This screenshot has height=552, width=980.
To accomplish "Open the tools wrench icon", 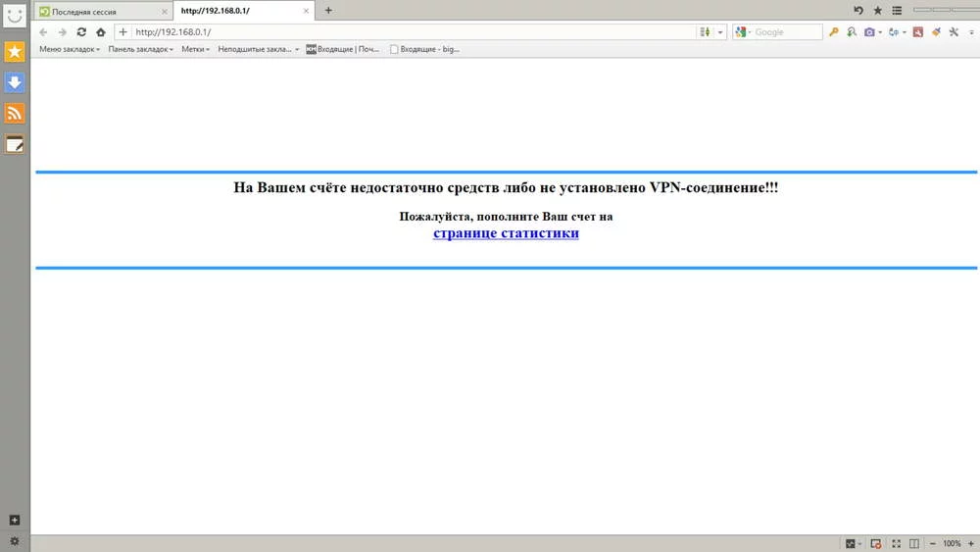I will pyautogui.click(x=954, y=32).
